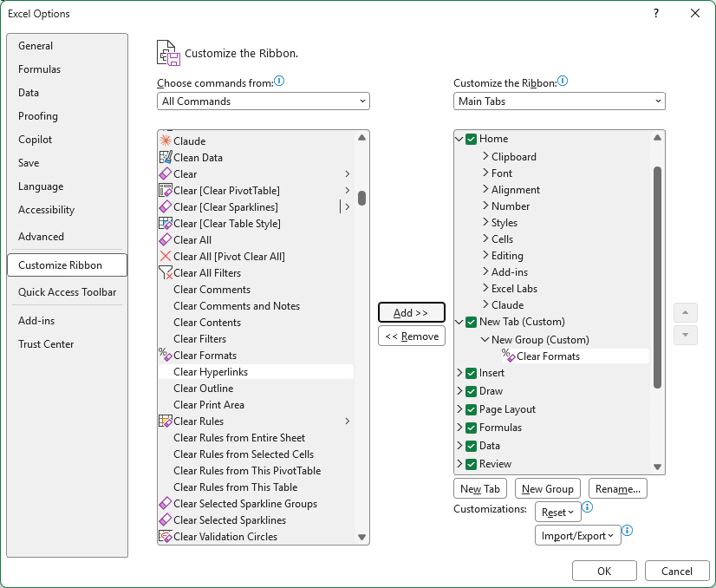Select the Clear Validation Circles icon
Screen dimensions: 716x588
(166, 536)
